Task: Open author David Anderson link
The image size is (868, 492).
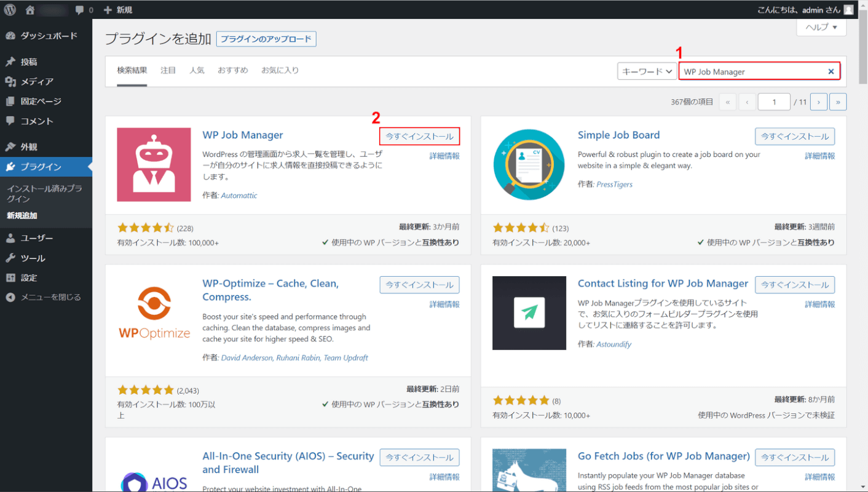Action: [x=247, y=357]
